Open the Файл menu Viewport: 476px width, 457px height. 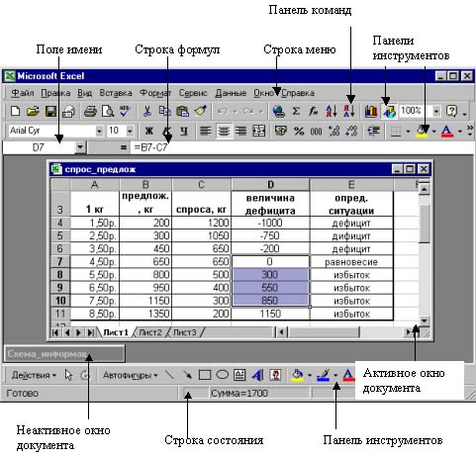pyautogui.click(x=23, y=93)
